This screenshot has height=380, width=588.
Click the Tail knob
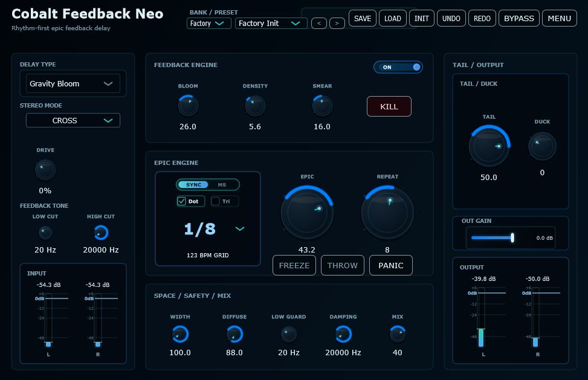(489, 147)
